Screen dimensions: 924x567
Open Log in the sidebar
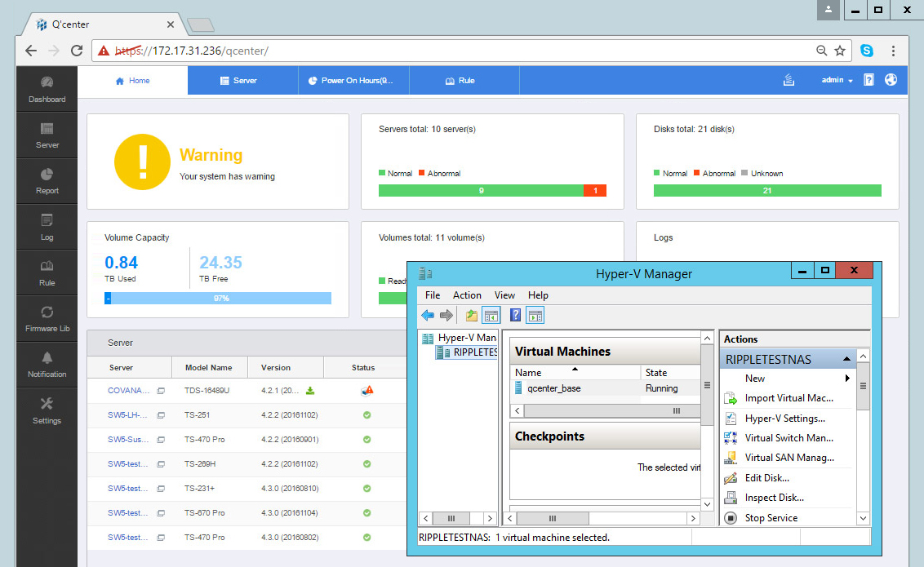click(x=47, y=228)
